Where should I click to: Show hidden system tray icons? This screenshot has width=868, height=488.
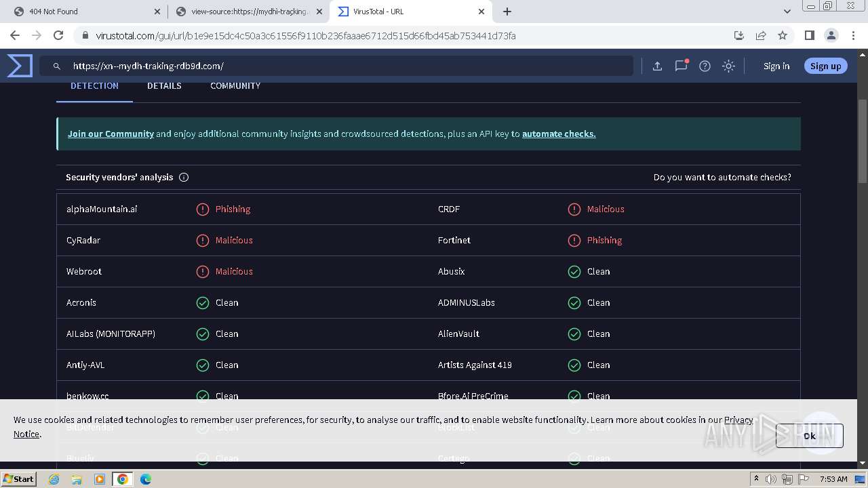(756, 479)
